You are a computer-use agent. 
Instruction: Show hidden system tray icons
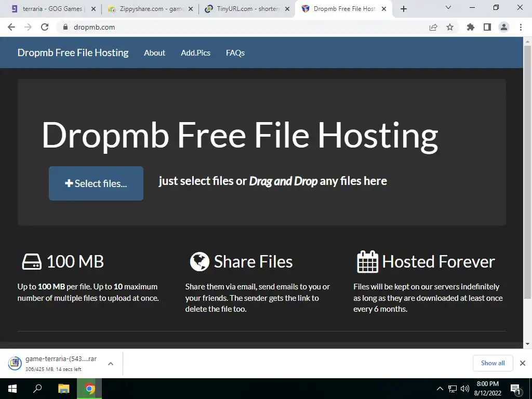coord(440,389)
